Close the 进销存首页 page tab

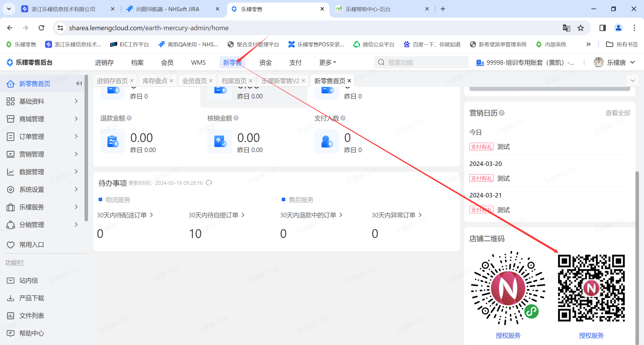click(132, 81)
